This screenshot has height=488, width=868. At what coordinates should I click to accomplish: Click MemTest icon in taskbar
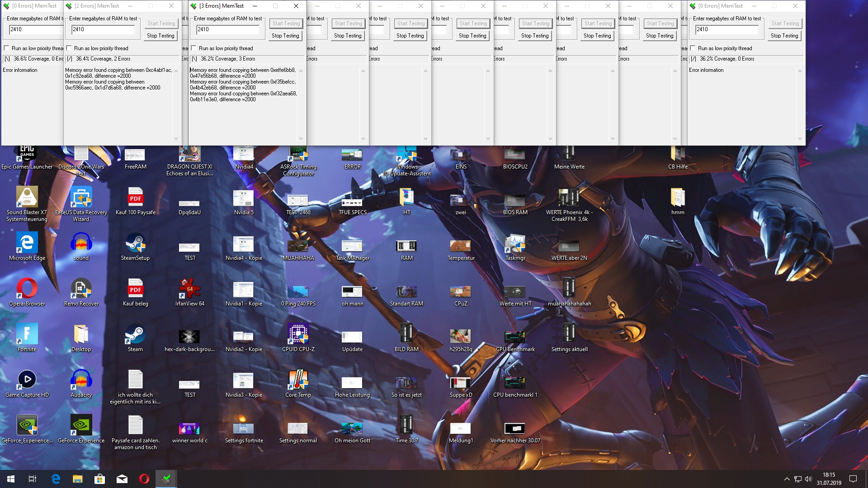click(166, 479)
